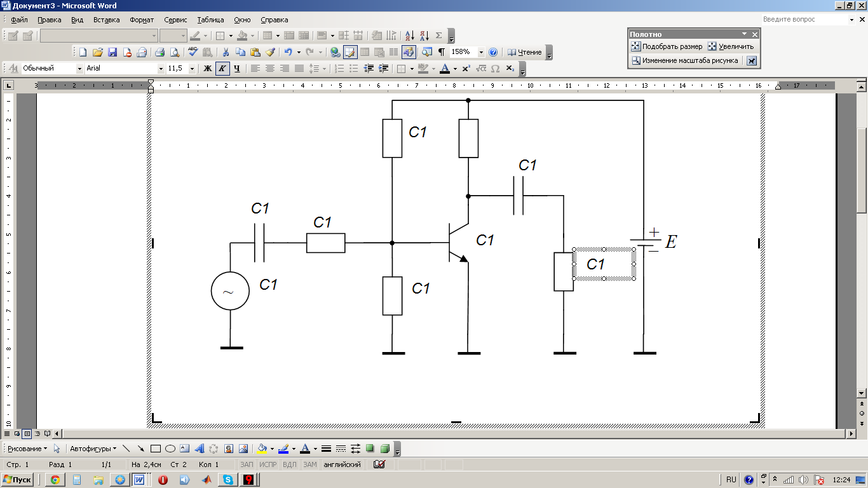Viewport: 868px width, 488px height.
Task: Open the Справка menu
Action: [x=275, y=20]
